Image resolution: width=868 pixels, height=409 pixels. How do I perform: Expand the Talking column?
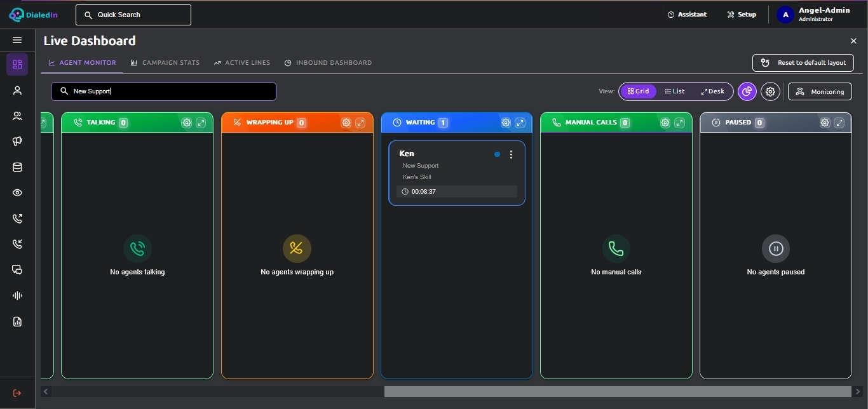pyautogui.click(x=201, y=123)
